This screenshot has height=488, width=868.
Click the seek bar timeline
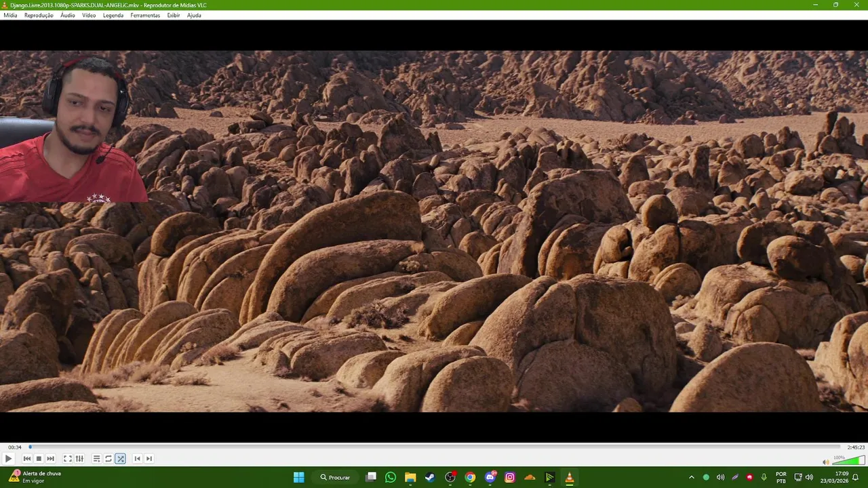coord(434,447)
